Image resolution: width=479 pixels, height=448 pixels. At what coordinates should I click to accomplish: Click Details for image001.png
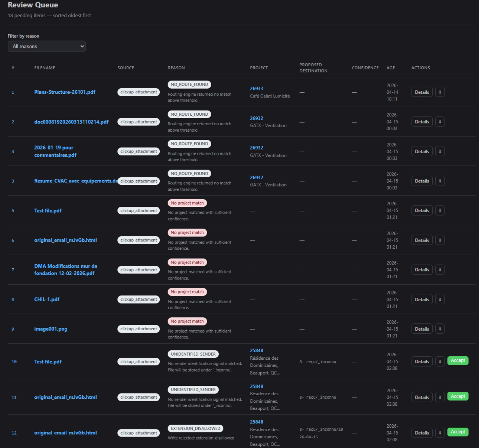[x=421, y=329]
